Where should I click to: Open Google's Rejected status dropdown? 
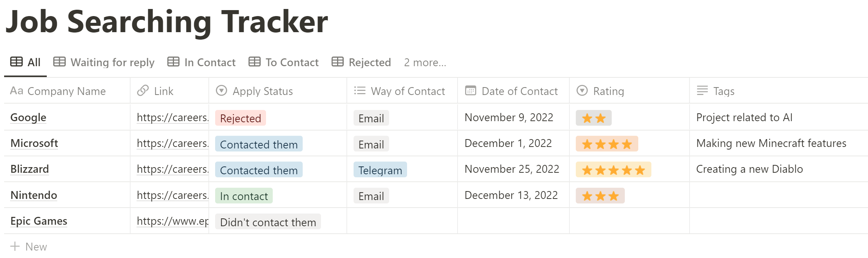point(241,118)
